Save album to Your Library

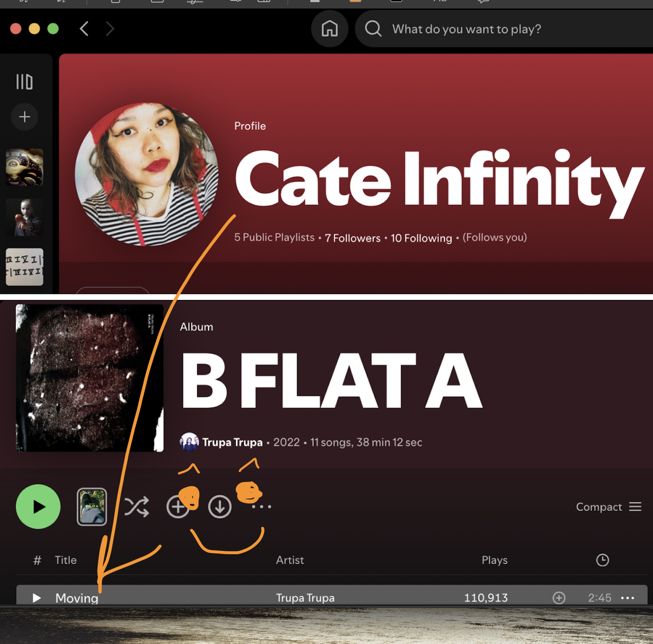click(x=177, y=507)
